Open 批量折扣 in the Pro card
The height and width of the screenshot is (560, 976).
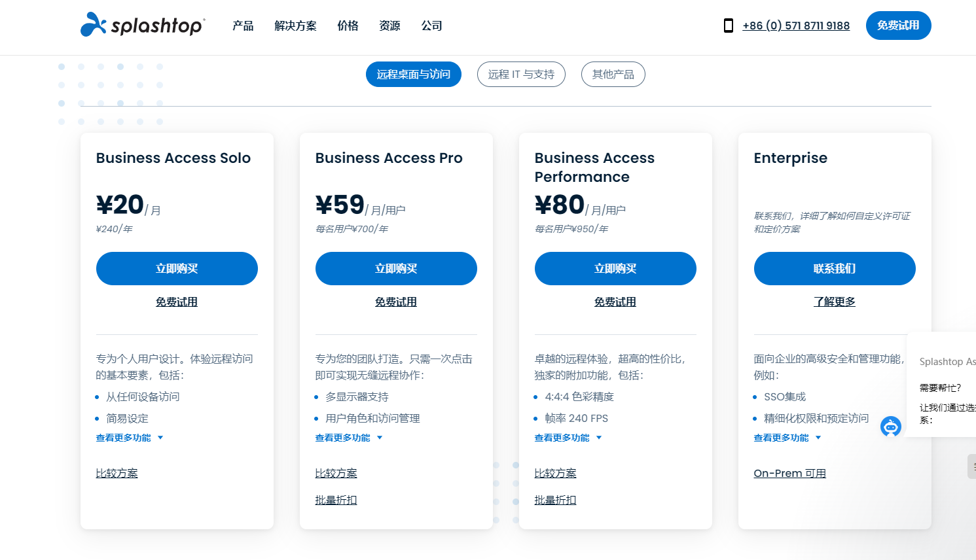point(336,500)
